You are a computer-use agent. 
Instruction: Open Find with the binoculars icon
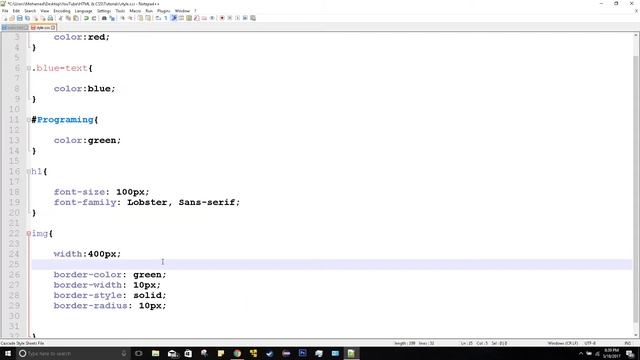104,18
